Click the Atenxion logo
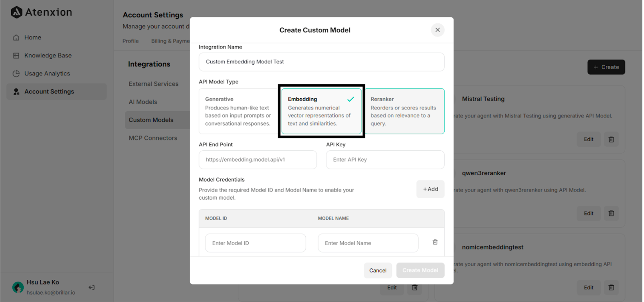The width and height of the screenshot is (644, 302). 41,12
